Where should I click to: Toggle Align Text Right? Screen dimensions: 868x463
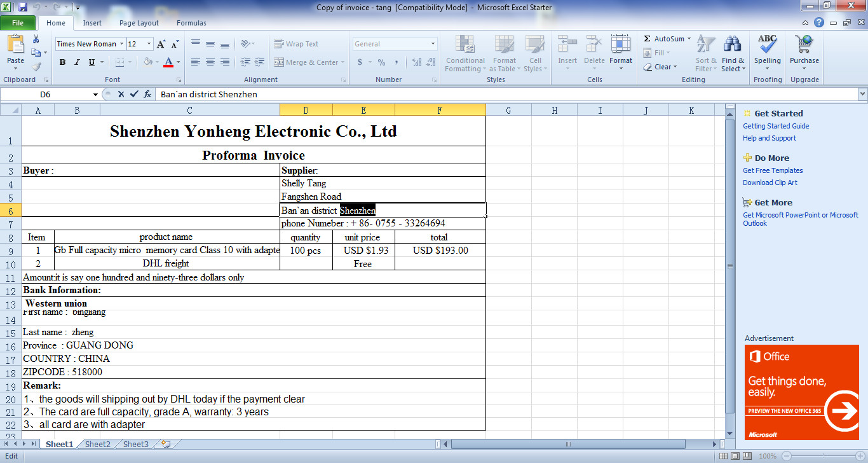[x=225, y=62]
